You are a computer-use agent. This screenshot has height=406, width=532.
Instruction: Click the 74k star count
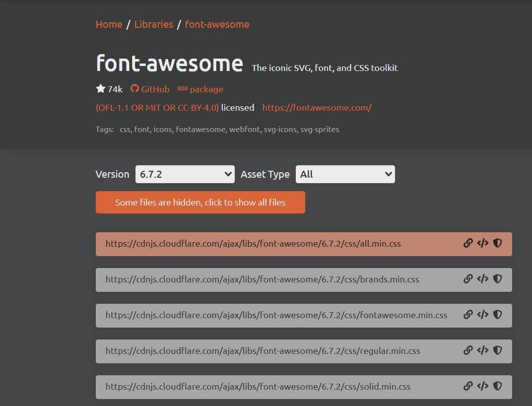pos(115,89)
